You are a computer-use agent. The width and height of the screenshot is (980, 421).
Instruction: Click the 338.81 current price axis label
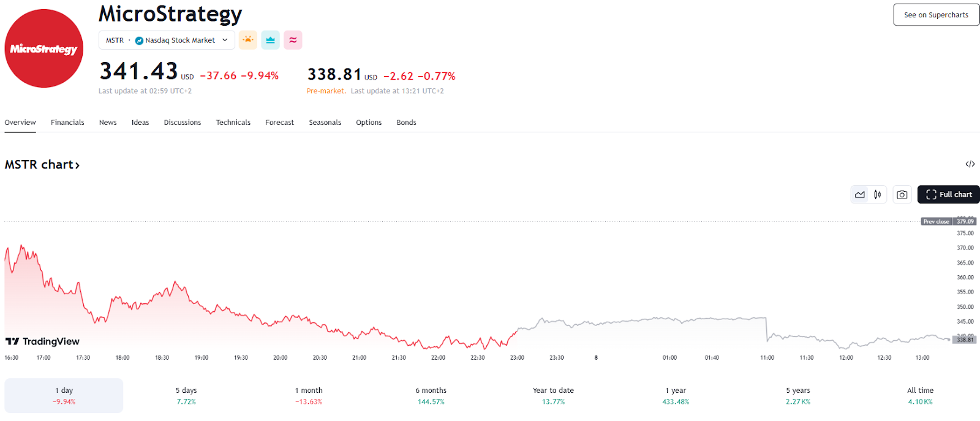965,339
